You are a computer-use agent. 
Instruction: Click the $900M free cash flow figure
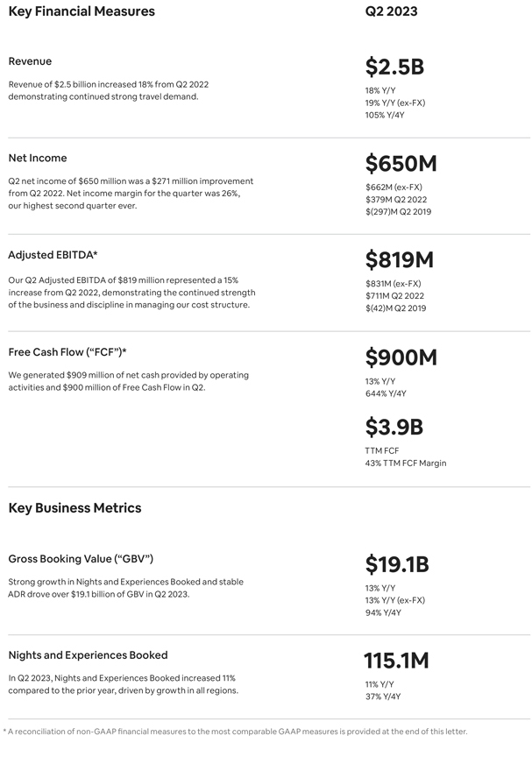click(x=401, y=357)
